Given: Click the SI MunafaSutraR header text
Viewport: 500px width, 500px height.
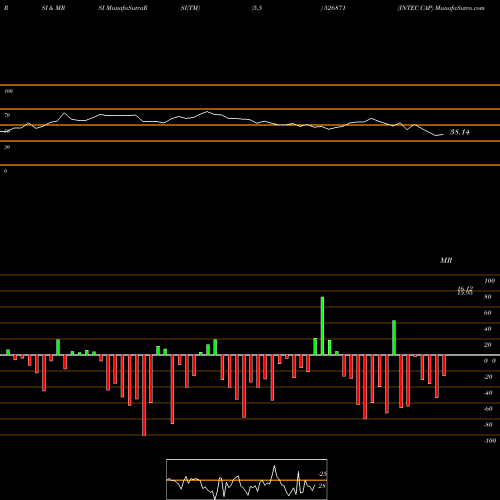Looking at the screenshot, I should (x=123, y=8).
